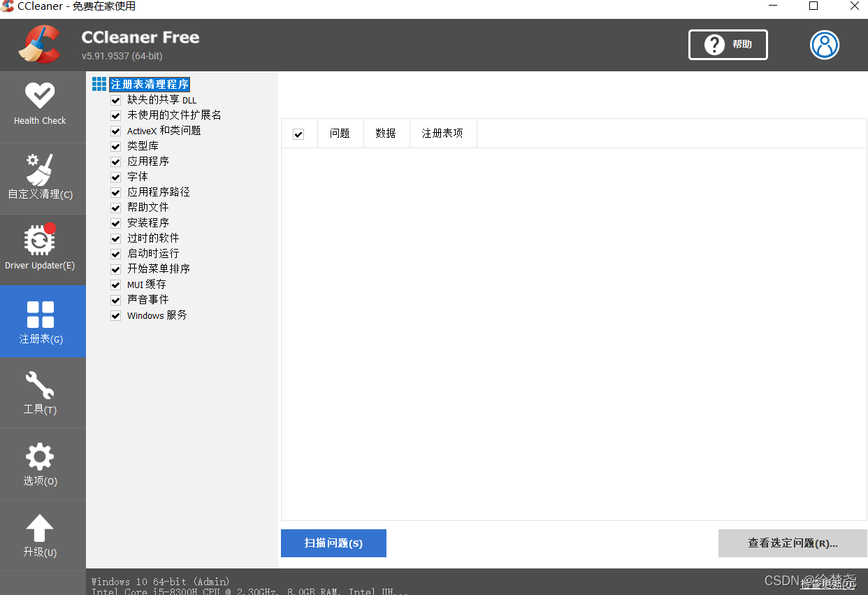Toggle Windows Services (Windows 服务) checkbox
This screenshot has width=868, height=595.
coord(116,315)
